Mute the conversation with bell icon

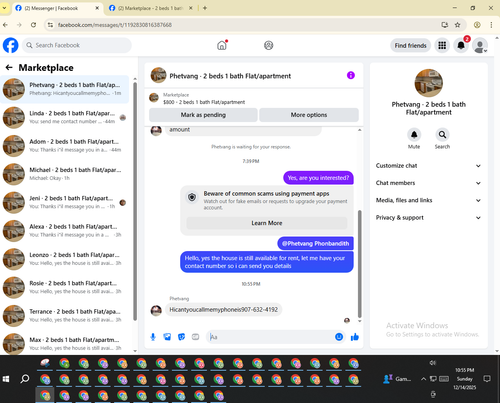pyautogui.click(x=414, y=135)
